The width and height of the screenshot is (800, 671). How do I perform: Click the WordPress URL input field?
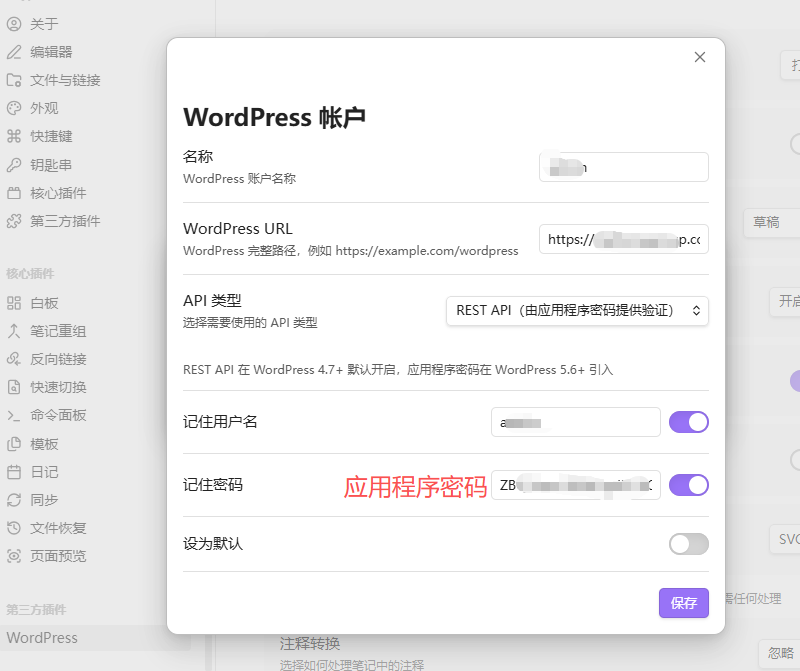(623, 239)
